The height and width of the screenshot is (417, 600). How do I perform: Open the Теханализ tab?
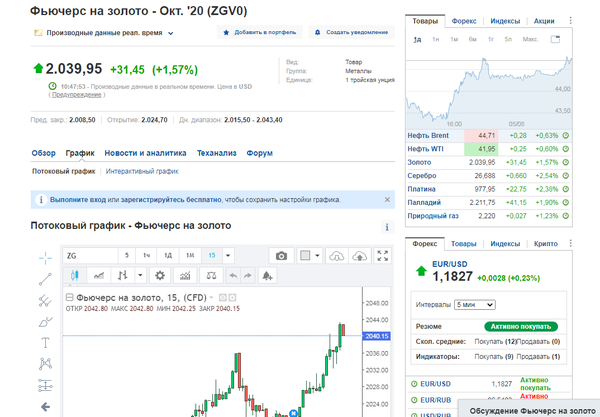point(217,153)
